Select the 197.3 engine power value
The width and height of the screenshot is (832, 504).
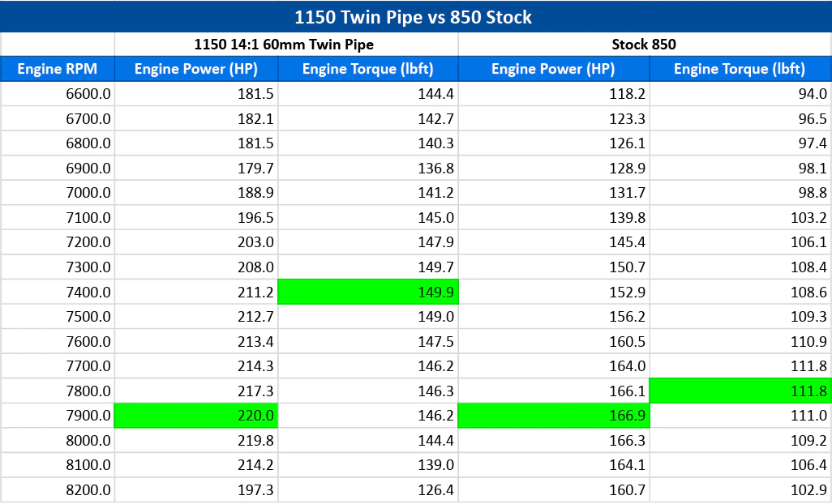pyautogui.click(x=196, y=490)
